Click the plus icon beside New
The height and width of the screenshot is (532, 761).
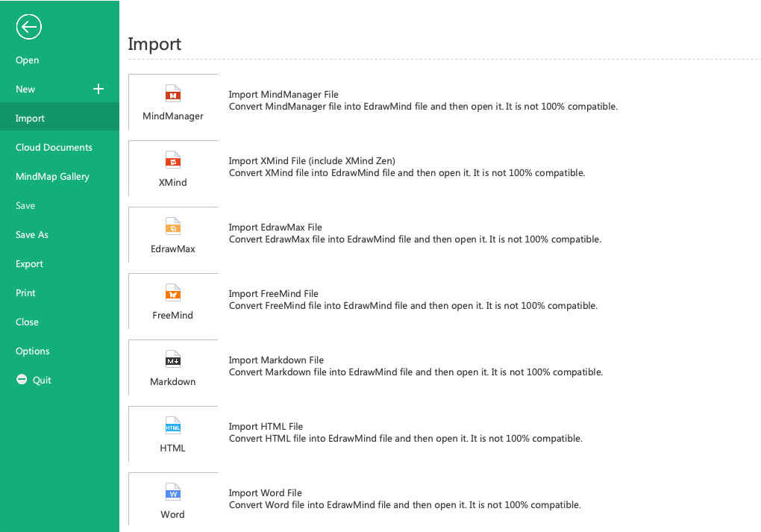coord(98,89)
